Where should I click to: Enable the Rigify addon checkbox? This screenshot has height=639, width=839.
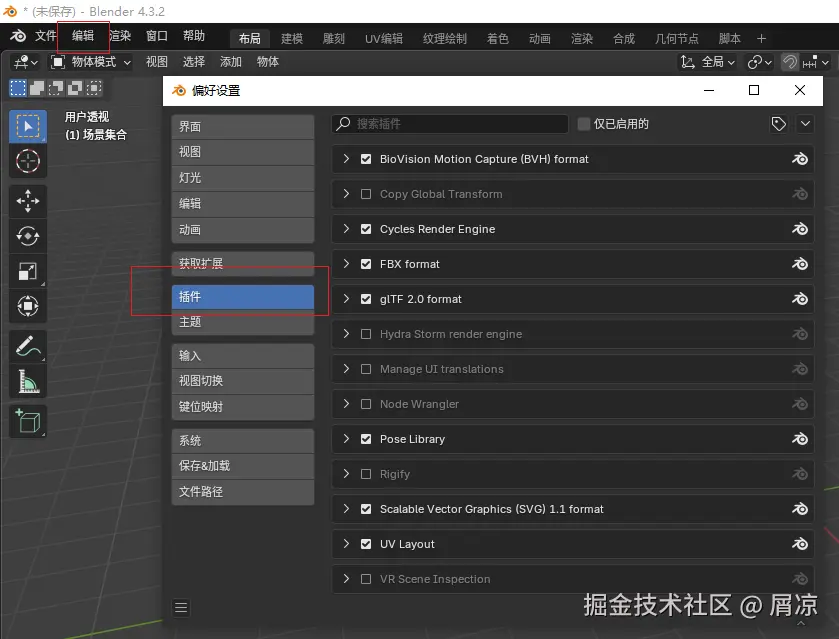coord(366,474)
